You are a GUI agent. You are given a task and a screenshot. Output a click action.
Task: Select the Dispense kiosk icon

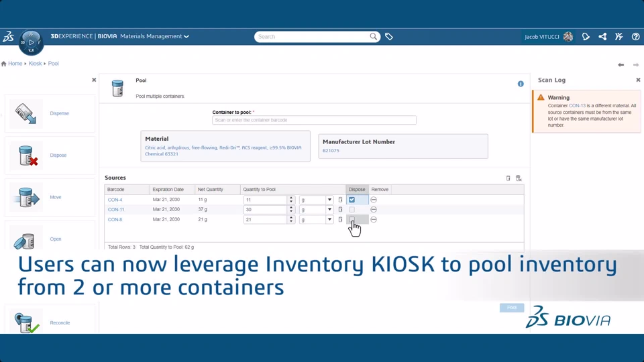pos(26,114)
